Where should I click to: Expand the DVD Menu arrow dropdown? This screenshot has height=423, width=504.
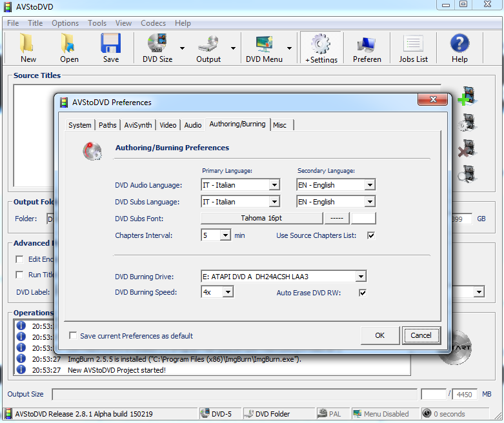coord(289,48)
